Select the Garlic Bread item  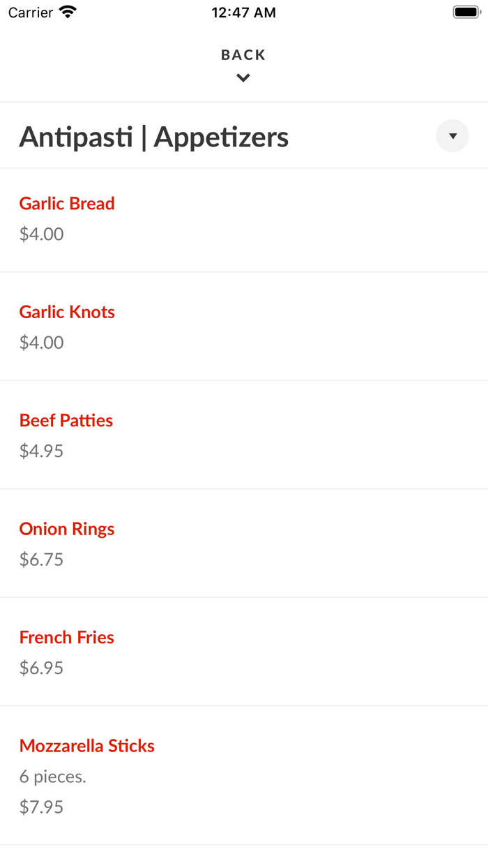click(67, 204)
